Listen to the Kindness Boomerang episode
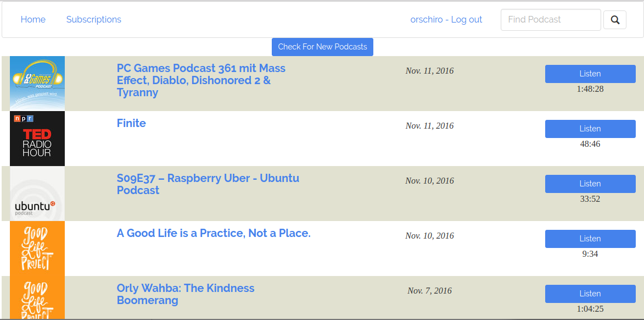Viewport: 644px width, 320px height. [590, 294]
